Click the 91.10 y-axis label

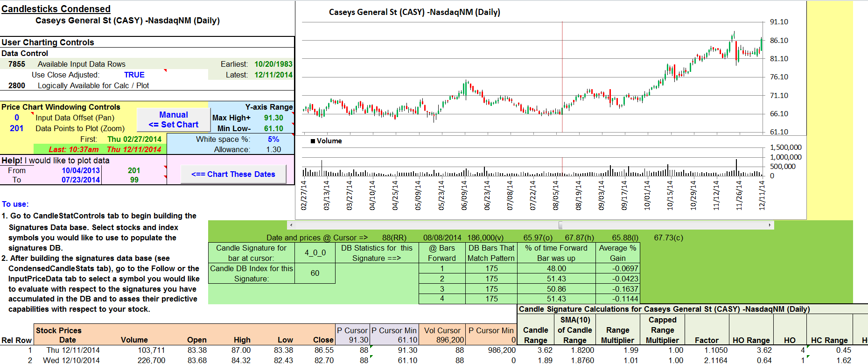tap(779, 22)
